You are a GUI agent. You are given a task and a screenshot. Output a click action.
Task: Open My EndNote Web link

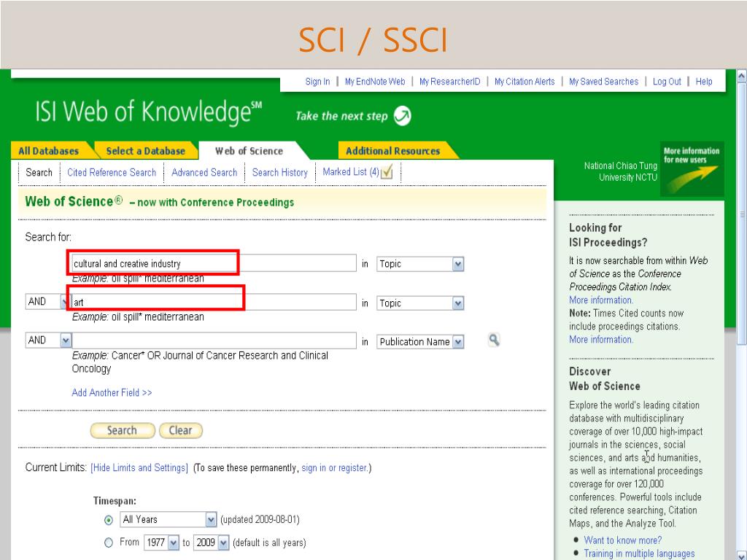[x=375, y=82]
